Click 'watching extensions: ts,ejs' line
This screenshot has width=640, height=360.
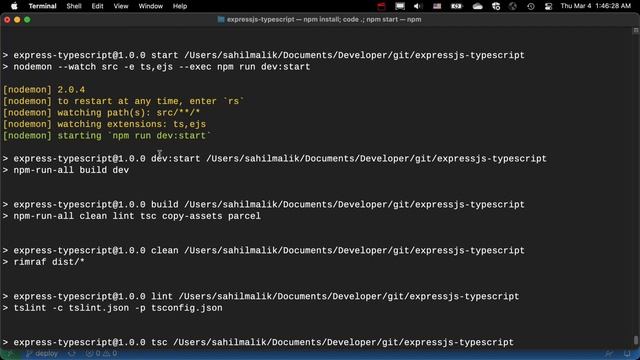pos(104,124)
